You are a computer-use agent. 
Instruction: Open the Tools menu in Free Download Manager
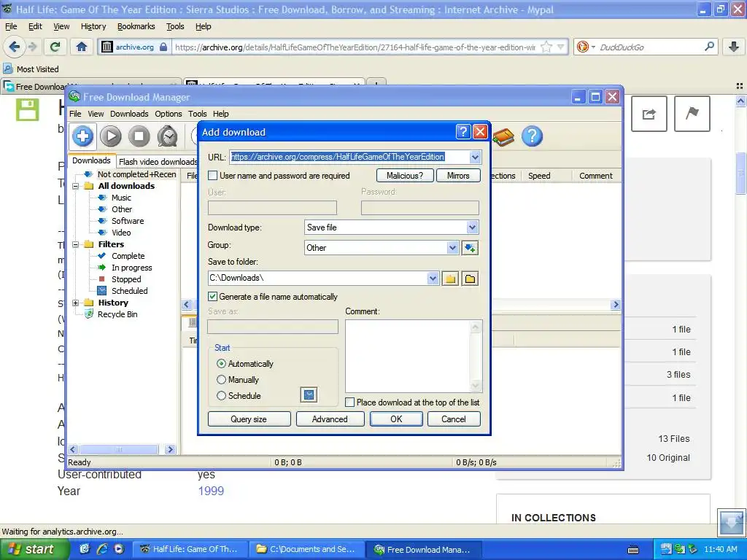tap(197, 114)
